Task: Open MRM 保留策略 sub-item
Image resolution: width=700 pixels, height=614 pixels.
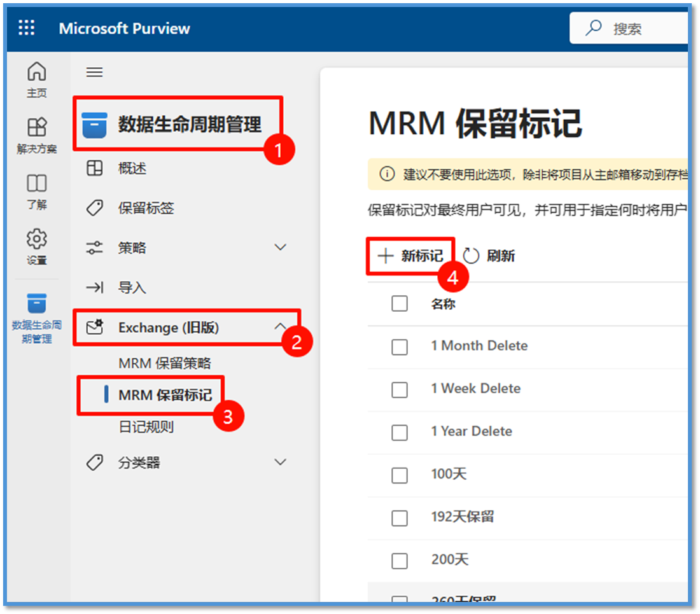Action: (x=165, y=363)
